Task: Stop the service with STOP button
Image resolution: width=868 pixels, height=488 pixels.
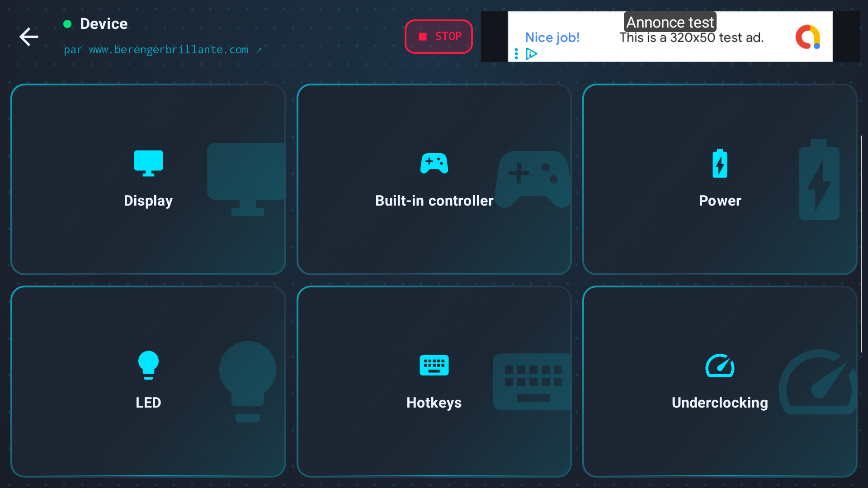Action: point(439,37)
